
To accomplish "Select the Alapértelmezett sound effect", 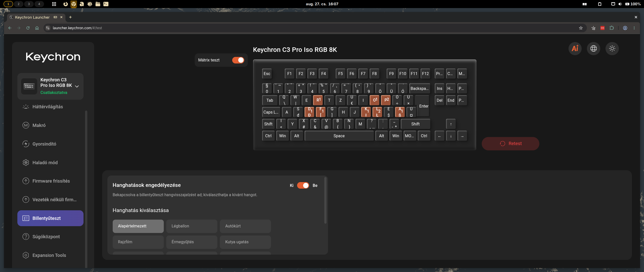I will pyautogui.click(x=138, y=226).
